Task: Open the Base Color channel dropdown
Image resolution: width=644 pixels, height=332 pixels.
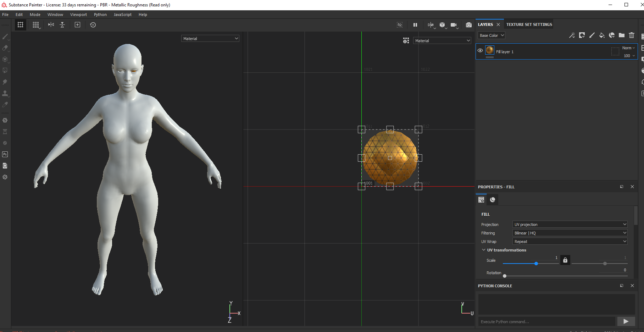Action: (492, 35)
